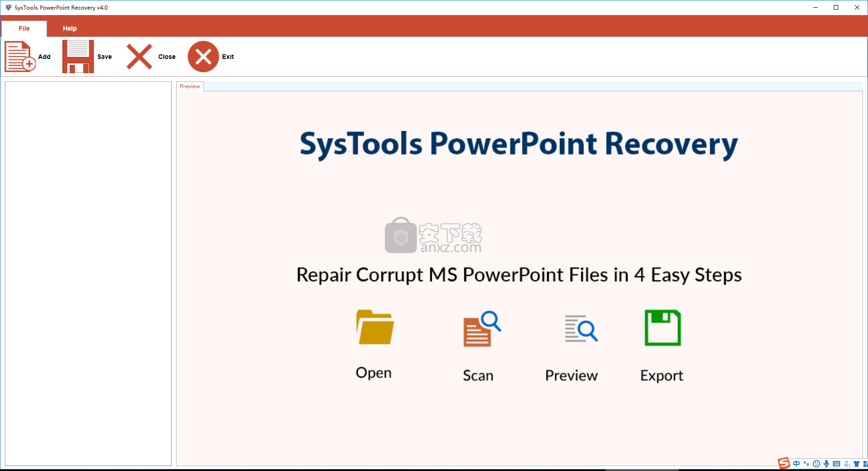
Task: Click the Sogou account login icon
Action: (x=847, y=464)
